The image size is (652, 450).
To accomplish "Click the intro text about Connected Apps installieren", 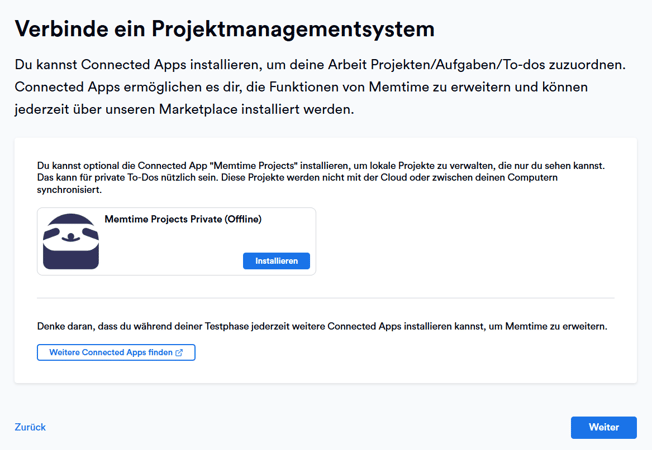I will [320, 87].
